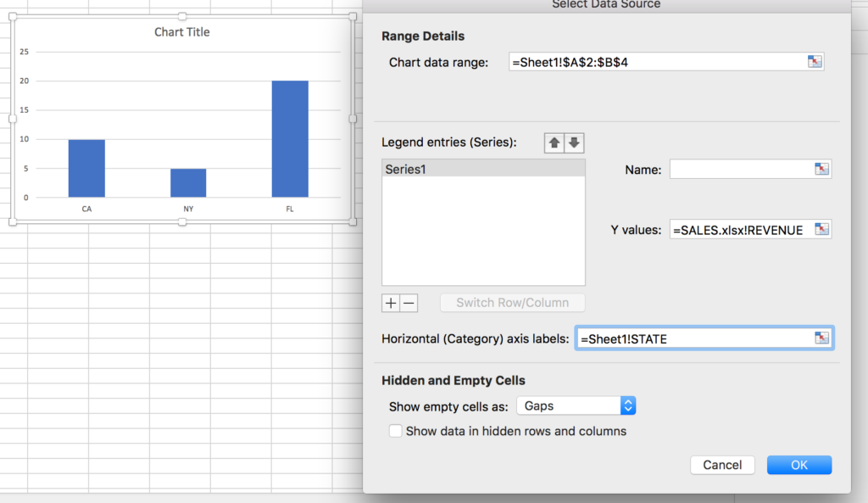The height and width of the screenshot is (503, 868).
Task: Click the NY bar in the chart
Action: [x=188, y=183]
